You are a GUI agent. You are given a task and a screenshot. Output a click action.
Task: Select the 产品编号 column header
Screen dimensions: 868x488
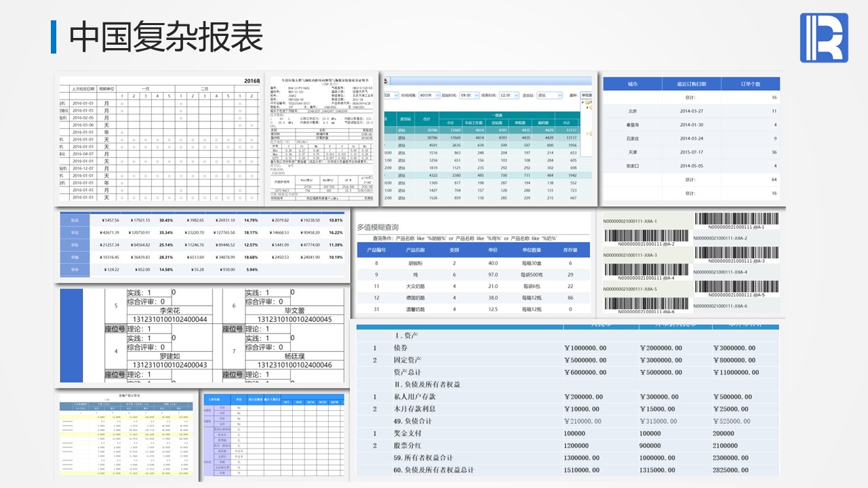(376, 250)
